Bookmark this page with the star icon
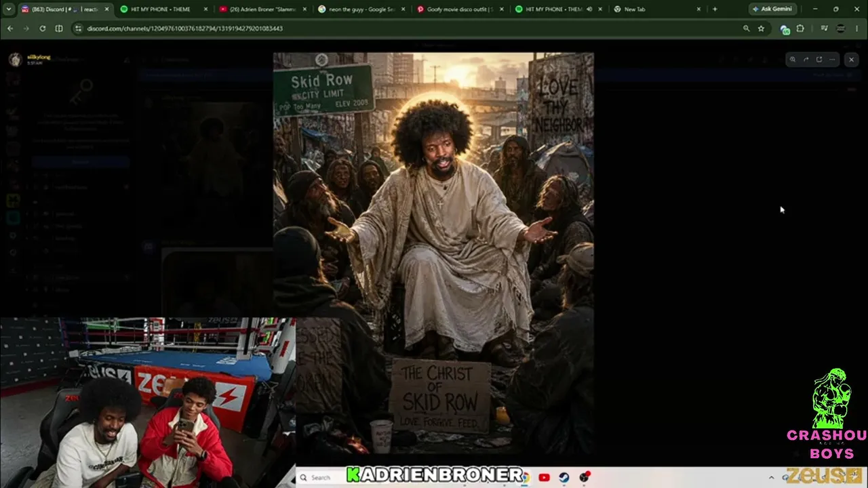Screen dimensions: 868x488 click(761, 28)
